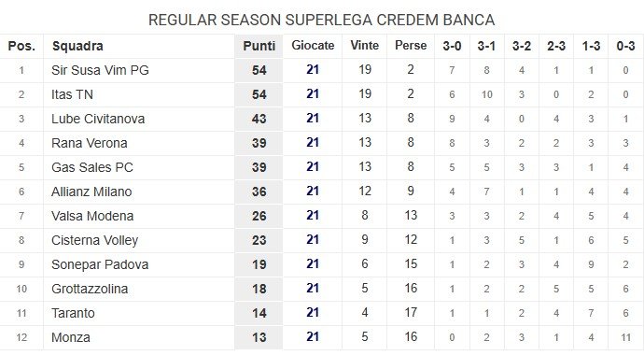
Task: Click the Punti column header
Action: point(259,46)
